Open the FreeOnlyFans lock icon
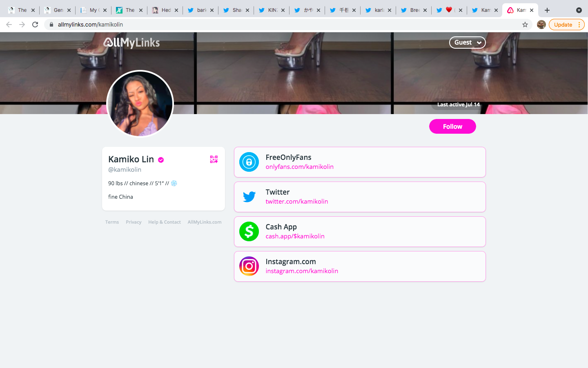Viewport: 588px width, 368px height. pos(249,162)
